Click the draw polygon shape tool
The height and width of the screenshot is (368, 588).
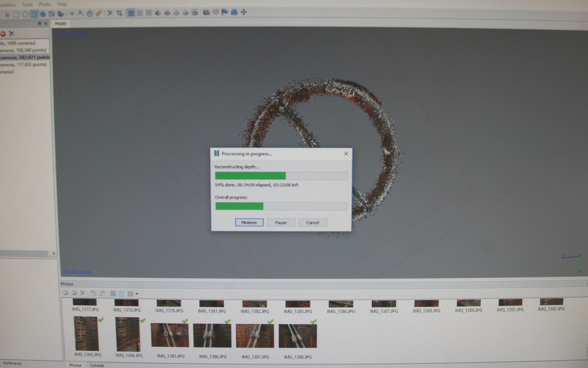click(90, 13)
